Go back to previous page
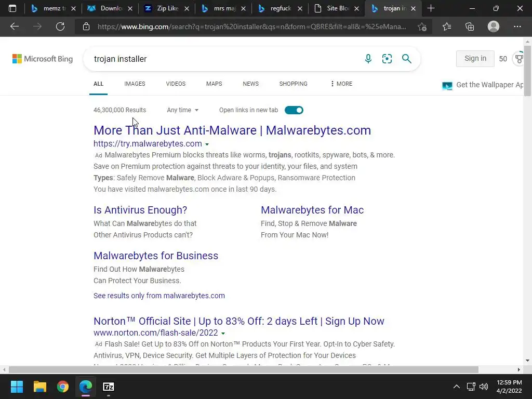Screen dimensions: 532x399 coord(14,26)
